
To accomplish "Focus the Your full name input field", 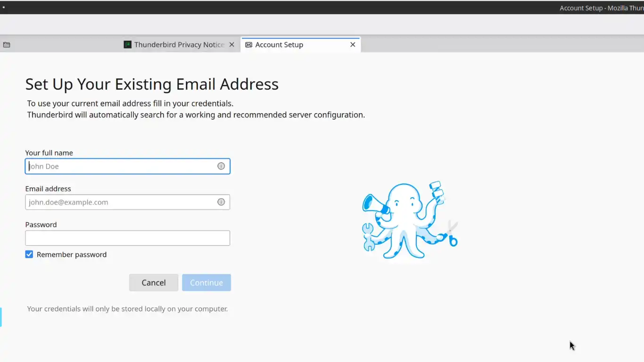I will [120, 166].
